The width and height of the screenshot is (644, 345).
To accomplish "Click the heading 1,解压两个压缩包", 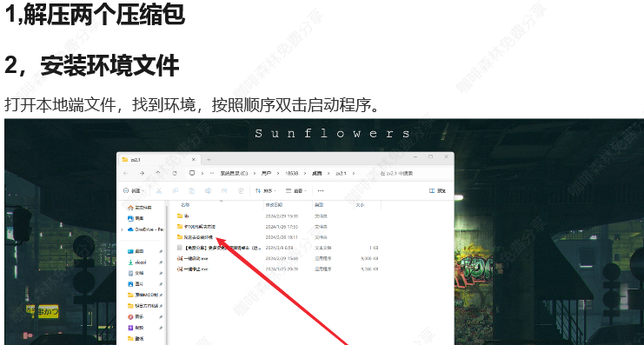I will click(x=95, y=15).
